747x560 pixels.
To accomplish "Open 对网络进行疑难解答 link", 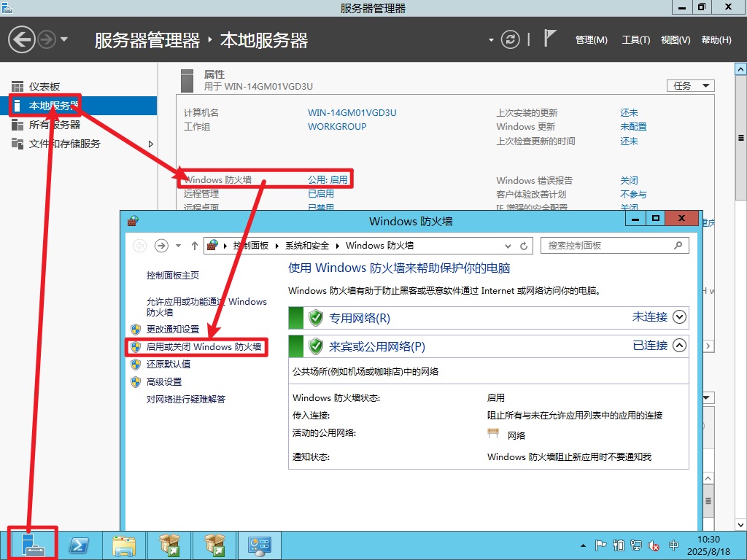I will (186, 399).
